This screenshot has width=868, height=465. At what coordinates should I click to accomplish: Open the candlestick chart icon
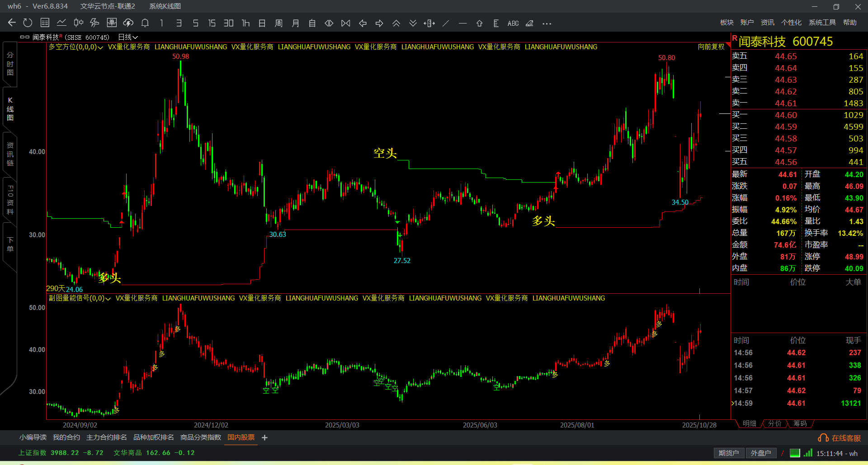pyautogui.click(x=78, y=23)
